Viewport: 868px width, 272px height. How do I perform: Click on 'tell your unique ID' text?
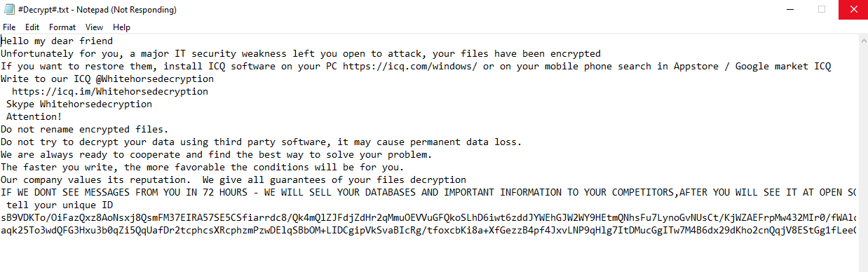coord(60,205)
